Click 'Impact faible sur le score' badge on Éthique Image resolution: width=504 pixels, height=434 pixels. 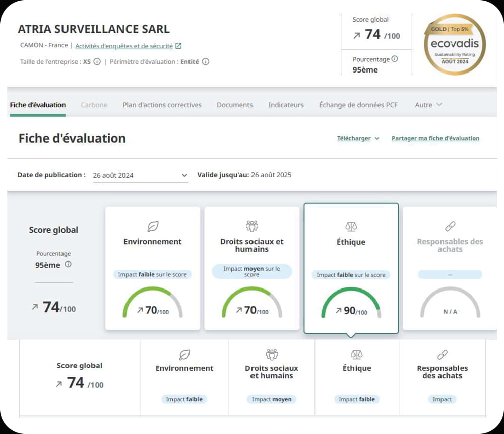click(x=351, y=275)
